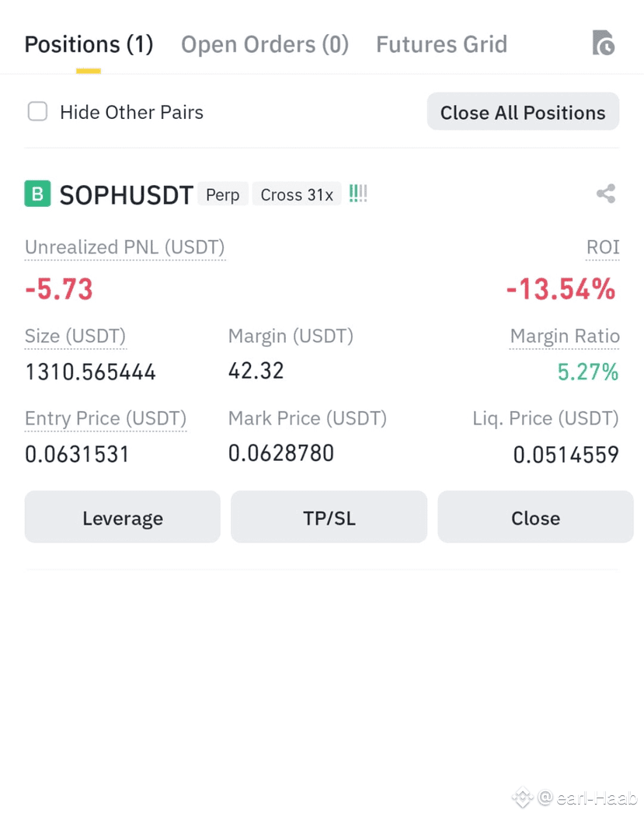Tap the green B buy badge

(37, 194)
